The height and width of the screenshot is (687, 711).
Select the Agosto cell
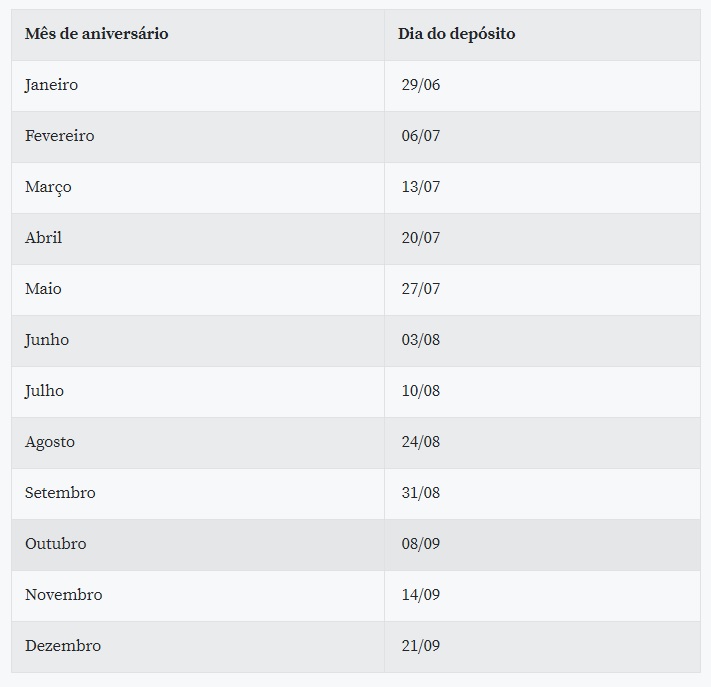tap(50, 442)
